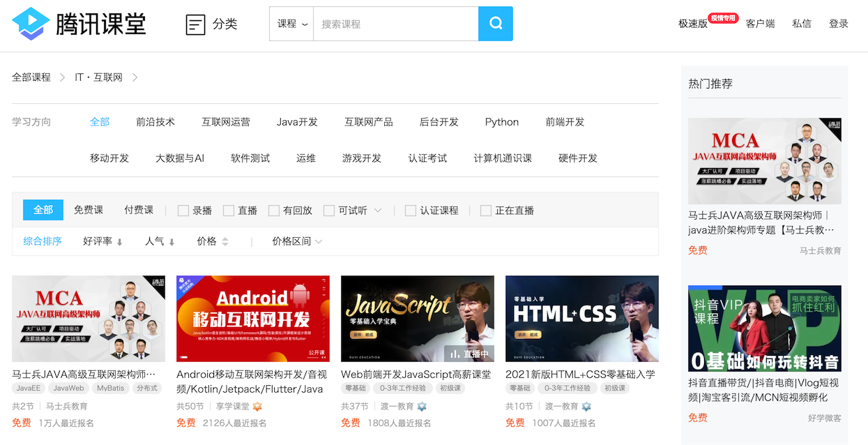Viewport: 868px width, 445px height.
Task: Open the 客户端 link
Action: pyautogui.click(x=761, y=24)
